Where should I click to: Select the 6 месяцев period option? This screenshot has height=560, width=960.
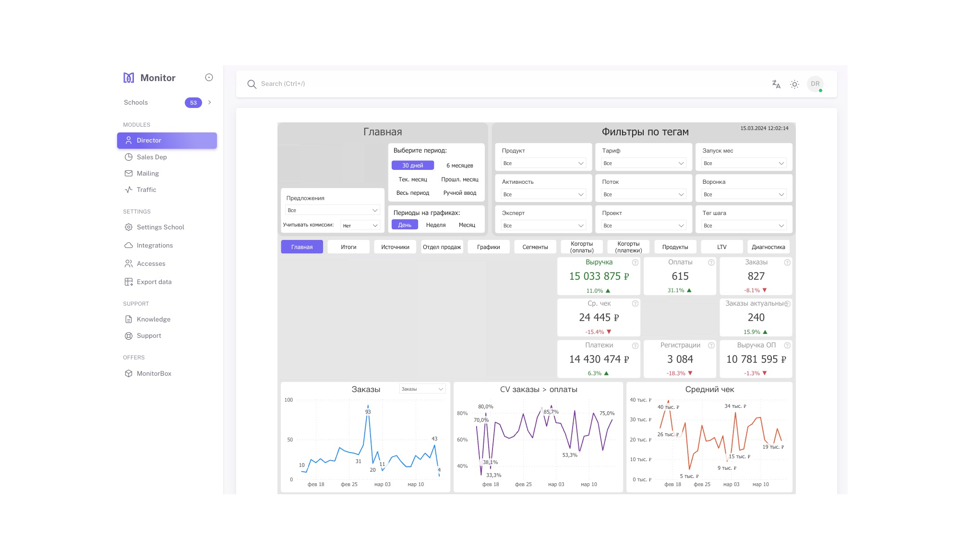click(460, 165)
